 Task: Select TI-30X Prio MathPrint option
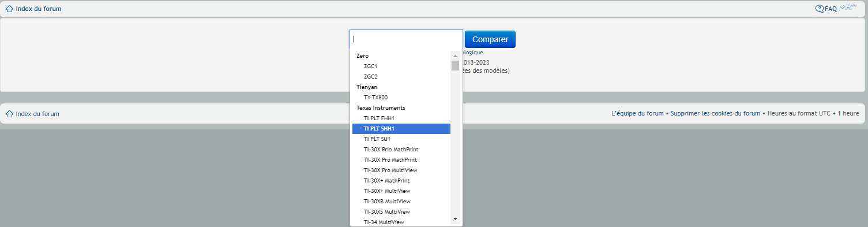401,149
